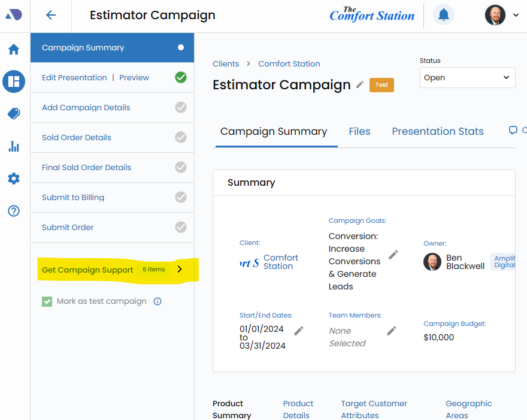
Task: Click the back arrow in header
Action: (51, 16)
